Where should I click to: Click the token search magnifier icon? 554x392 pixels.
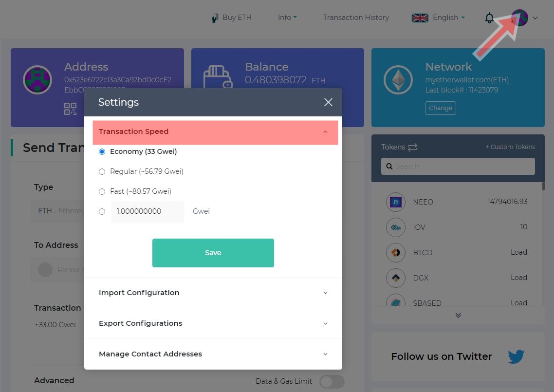(x=389, y=166)
